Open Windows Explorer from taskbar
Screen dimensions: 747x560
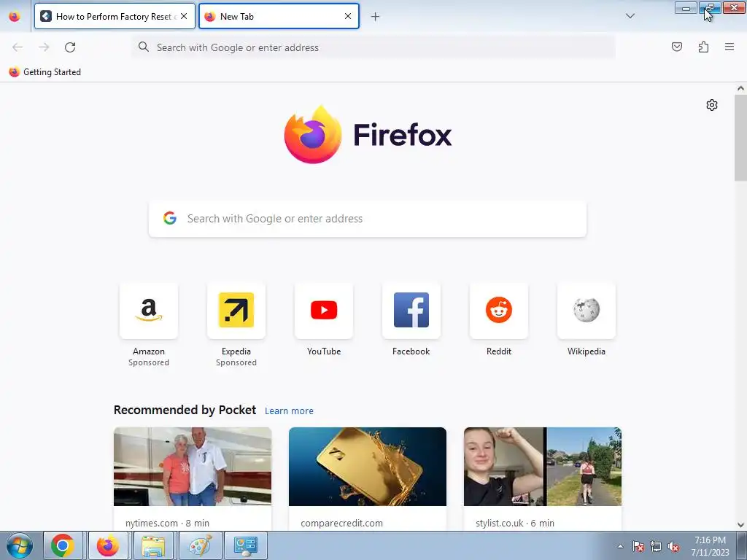153,545
